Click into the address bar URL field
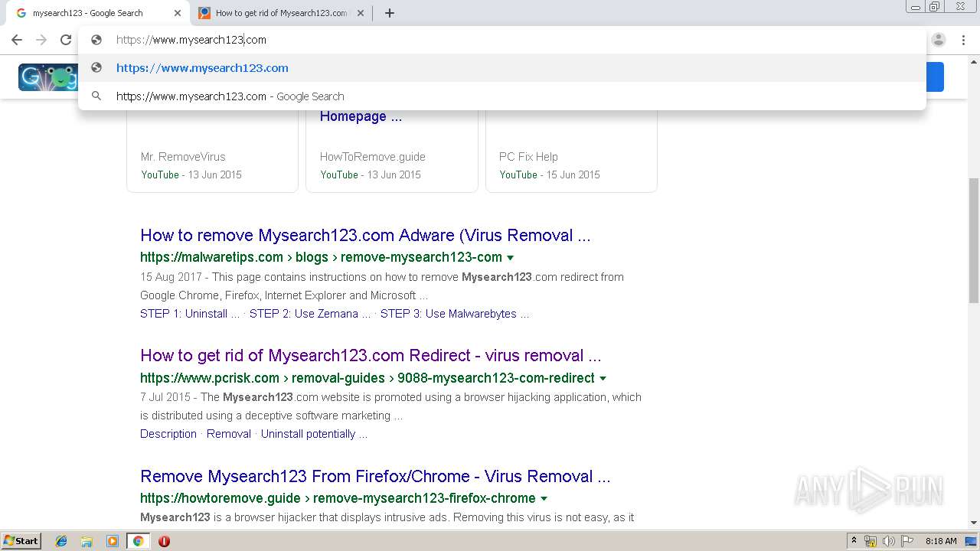This screenshot has height=551, width=980. pos(501,40)
